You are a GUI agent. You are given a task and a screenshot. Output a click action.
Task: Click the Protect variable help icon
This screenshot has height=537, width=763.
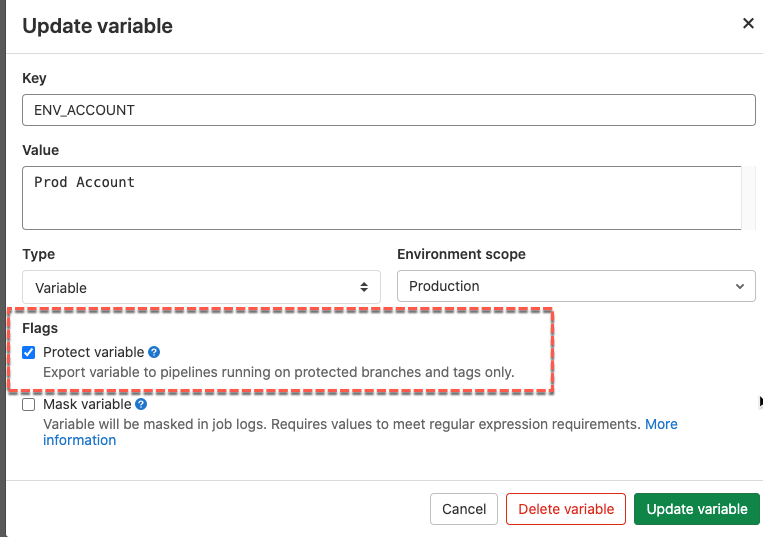(154, 352)
